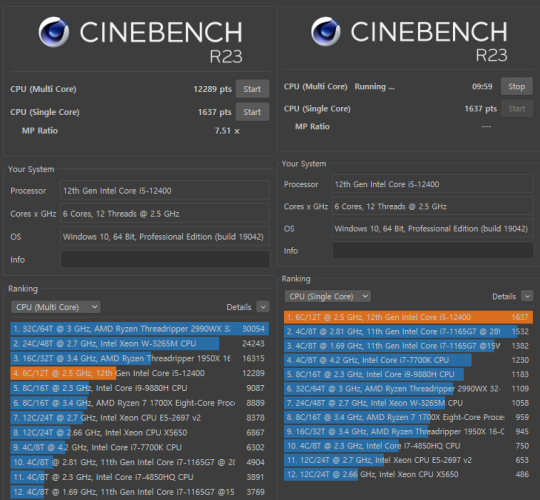Start Single Core test in left Cinebench window
Image resolution: width=540 pixels, height=500 pixels.
coord(252,112)
